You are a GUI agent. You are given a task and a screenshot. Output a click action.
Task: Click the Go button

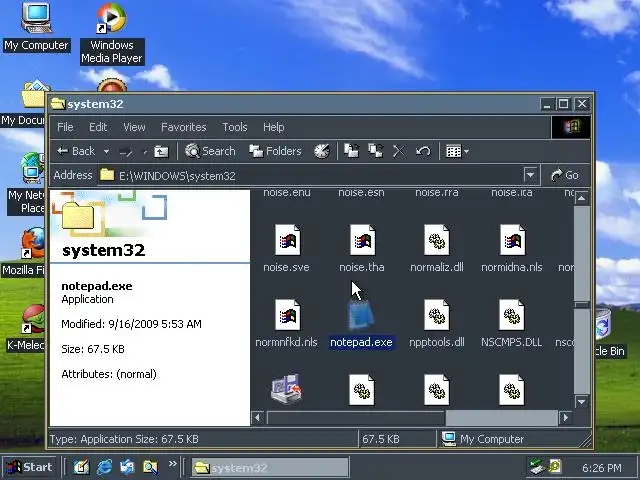point(565,176)
